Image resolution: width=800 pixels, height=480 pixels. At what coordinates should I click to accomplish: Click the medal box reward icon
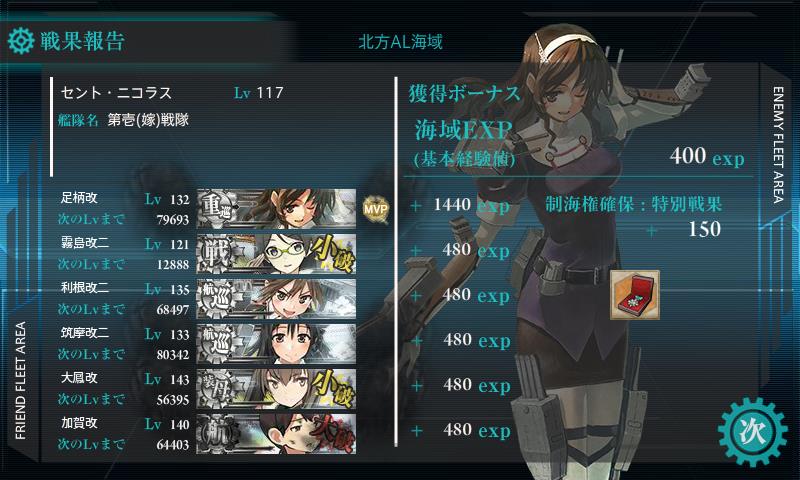pos(635,295)
